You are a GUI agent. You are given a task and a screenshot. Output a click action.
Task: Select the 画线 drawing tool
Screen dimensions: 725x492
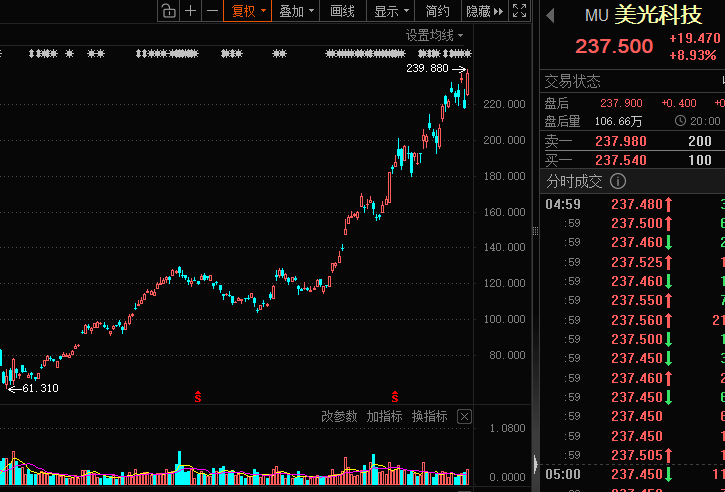(x=343, y=11)
